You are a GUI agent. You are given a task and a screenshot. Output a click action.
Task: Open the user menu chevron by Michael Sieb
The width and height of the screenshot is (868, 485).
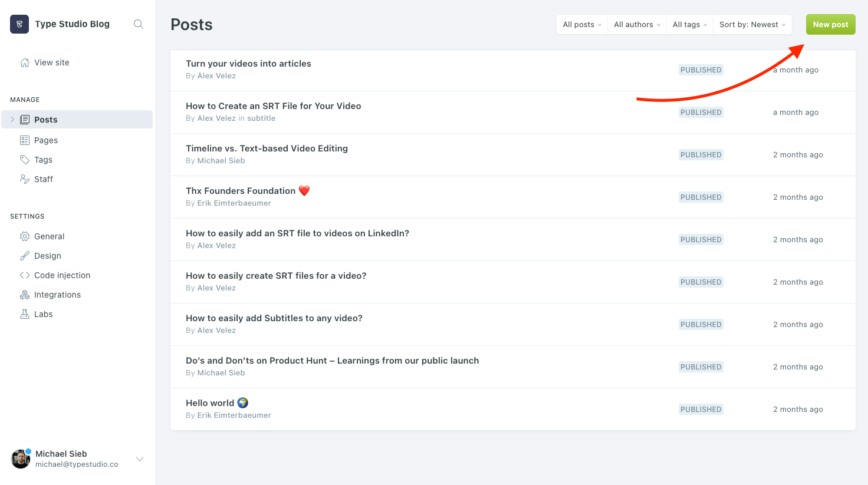click(140, 459)
